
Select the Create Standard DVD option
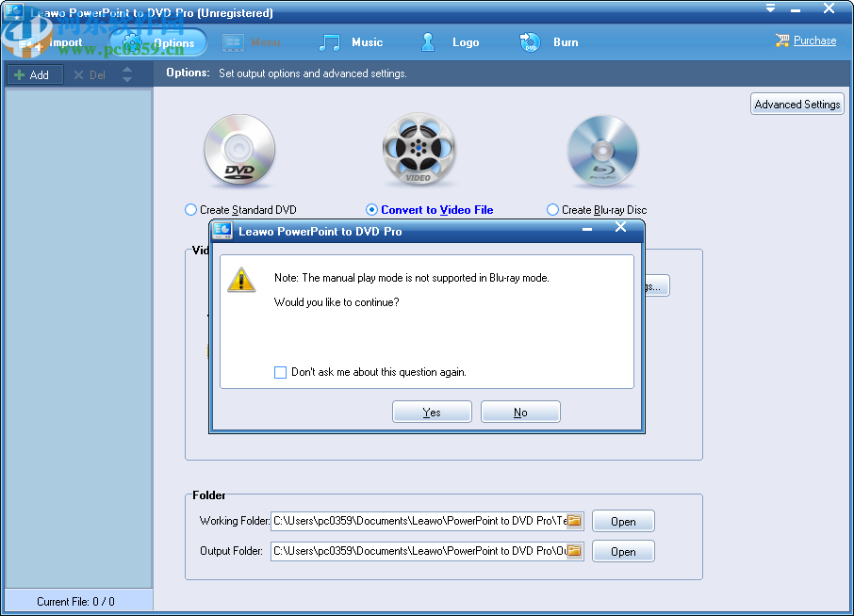click(x=190, y=209)
